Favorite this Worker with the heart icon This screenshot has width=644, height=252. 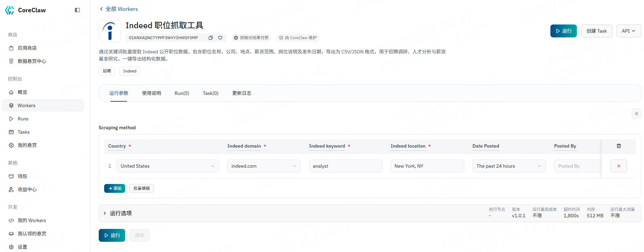pos(220,38)
